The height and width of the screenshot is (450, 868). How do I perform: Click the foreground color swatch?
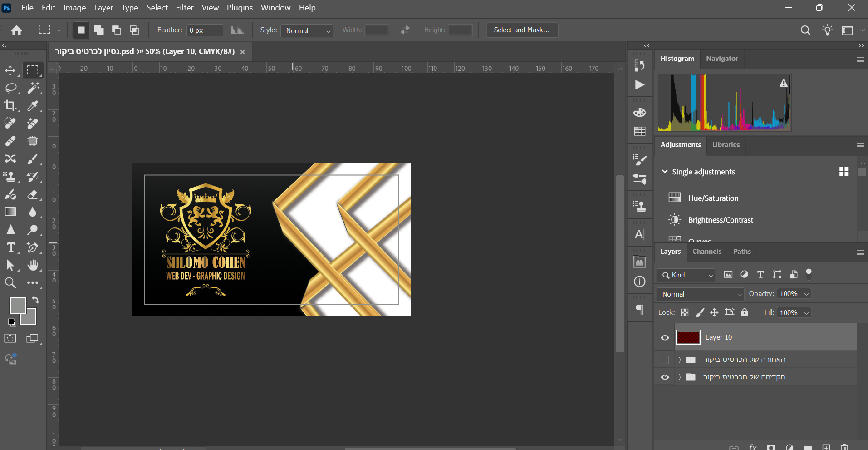coord(17,305)
